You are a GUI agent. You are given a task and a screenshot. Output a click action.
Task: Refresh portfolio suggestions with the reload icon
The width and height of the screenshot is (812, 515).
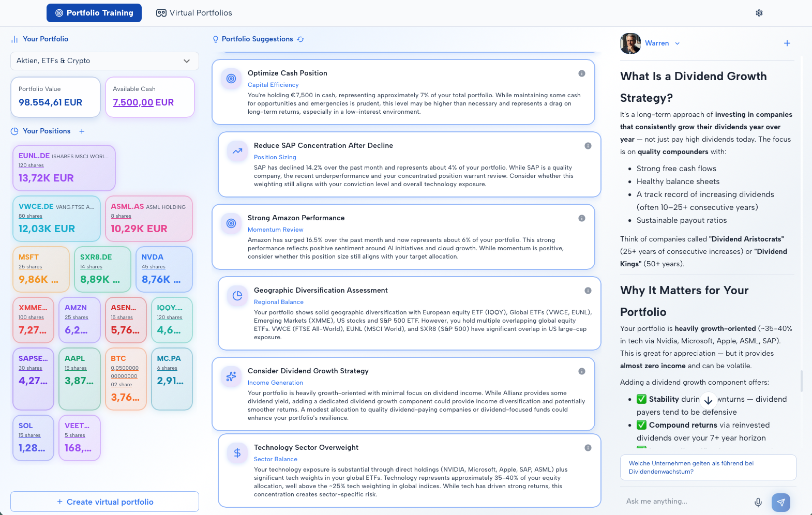[300, 39]
